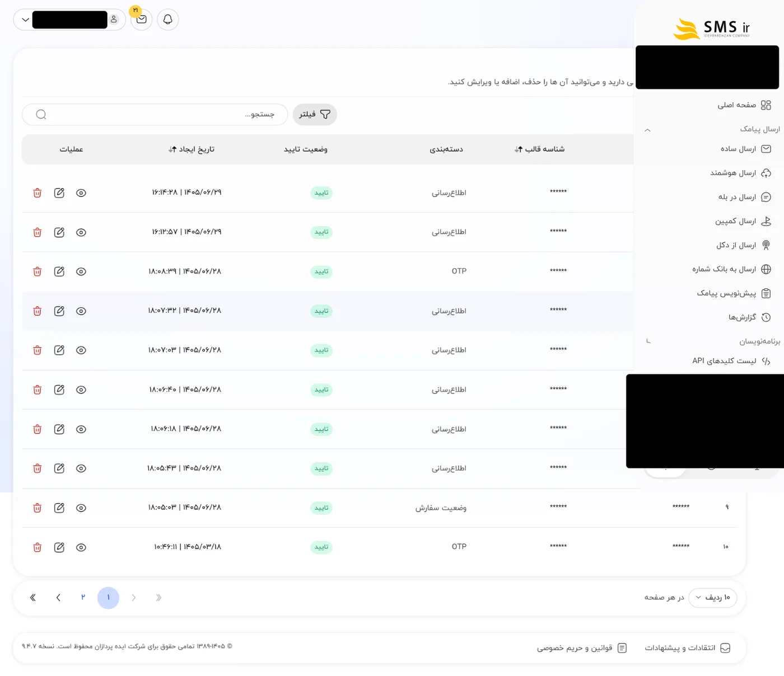View the template created at ۱۸:۰۵:۴۳
784x676 pixels.
[81, 468]
